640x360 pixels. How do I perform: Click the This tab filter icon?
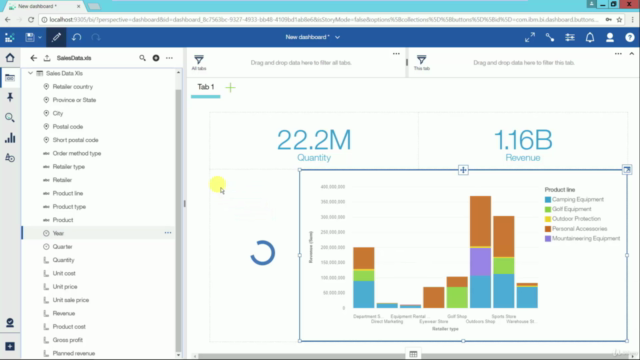[421, 60]
